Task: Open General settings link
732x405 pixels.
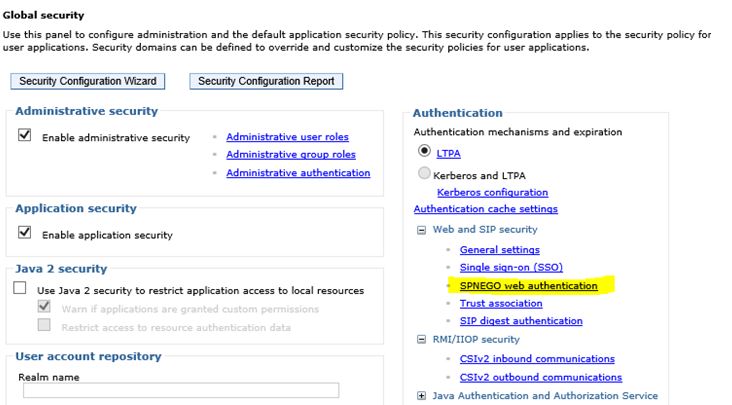Action: 500,250
